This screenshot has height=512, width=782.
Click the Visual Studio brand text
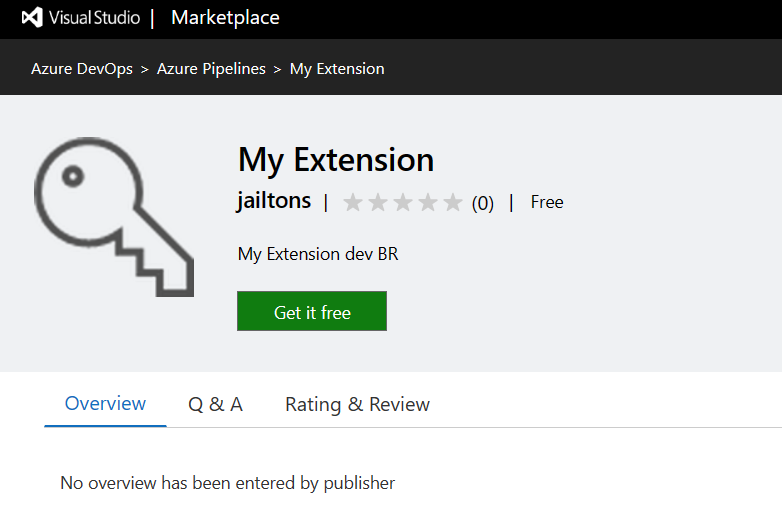95,18
